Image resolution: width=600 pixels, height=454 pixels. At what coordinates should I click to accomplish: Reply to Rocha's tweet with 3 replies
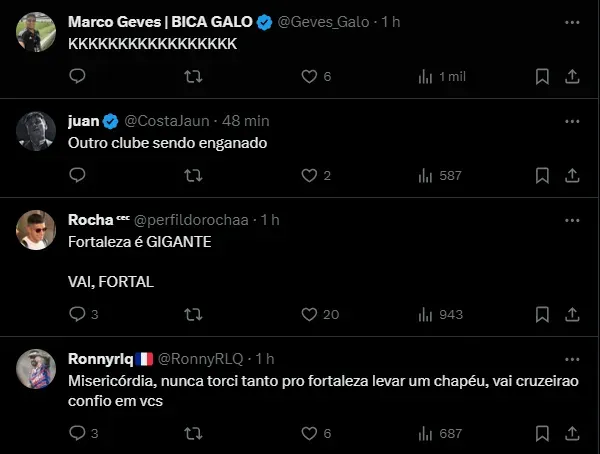[x=78, y=314]
